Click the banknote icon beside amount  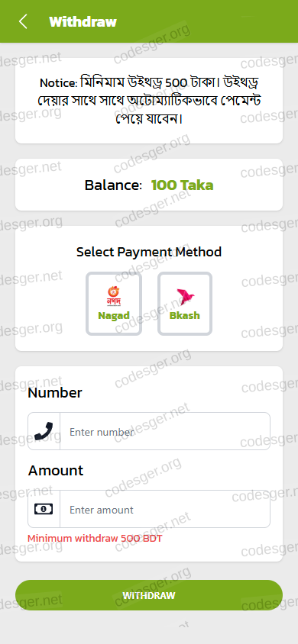click(44, 509)
